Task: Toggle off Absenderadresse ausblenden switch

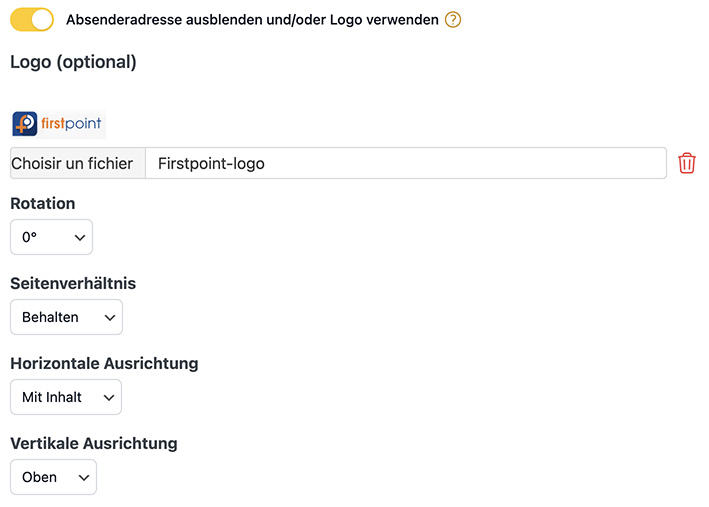Action: tap(32, 20)
